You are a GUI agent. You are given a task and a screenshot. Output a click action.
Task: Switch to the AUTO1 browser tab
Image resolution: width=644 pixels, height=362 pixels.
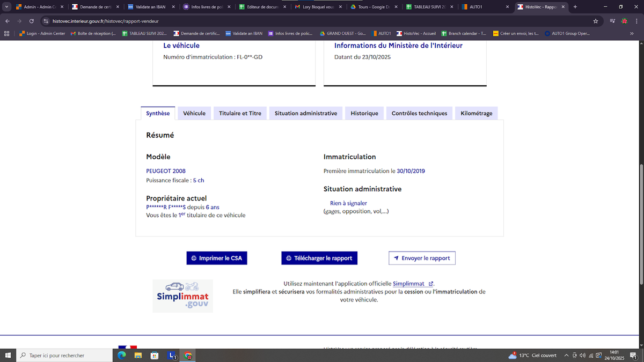(486, 7)
